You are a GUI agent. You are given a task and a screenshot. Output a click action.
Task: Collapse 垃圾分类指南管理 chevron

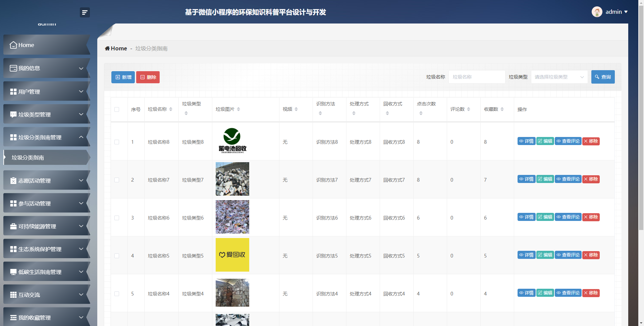pos(81,137)
